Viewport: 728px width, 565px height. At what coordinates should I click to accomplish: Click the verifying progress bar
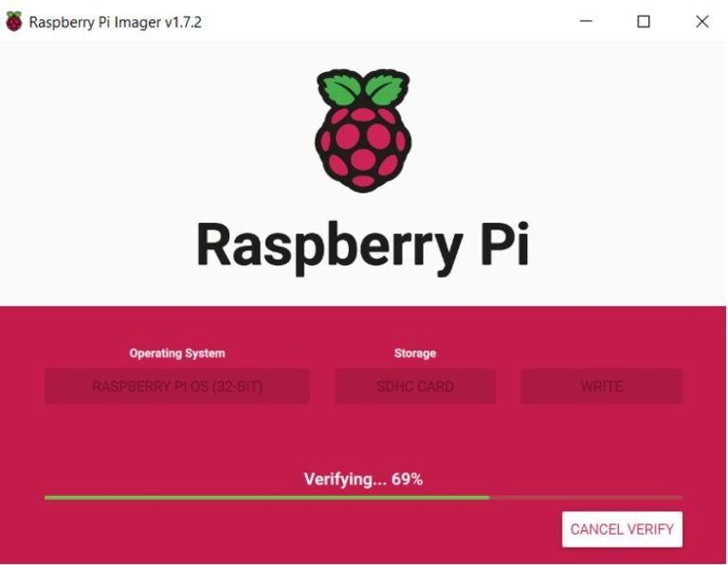click(x=364, y=497)
